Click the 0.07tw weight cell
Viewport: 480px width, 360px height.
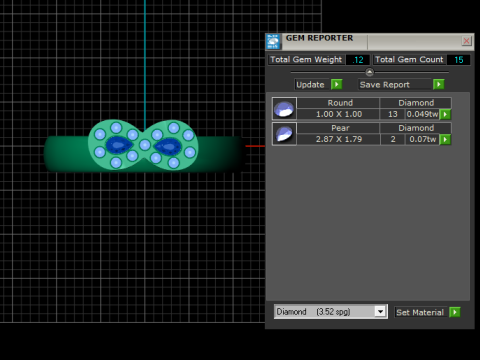[422, 139]
